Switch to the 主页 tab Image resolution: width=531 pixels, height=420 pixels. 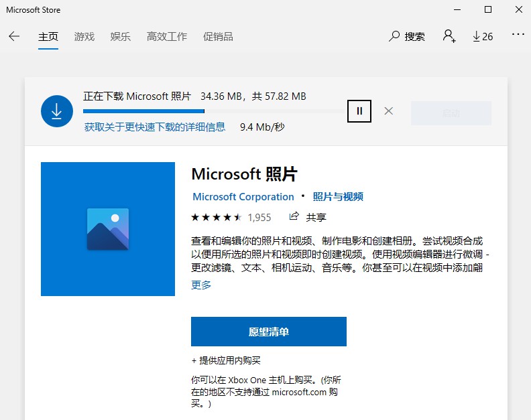point(48,36)
